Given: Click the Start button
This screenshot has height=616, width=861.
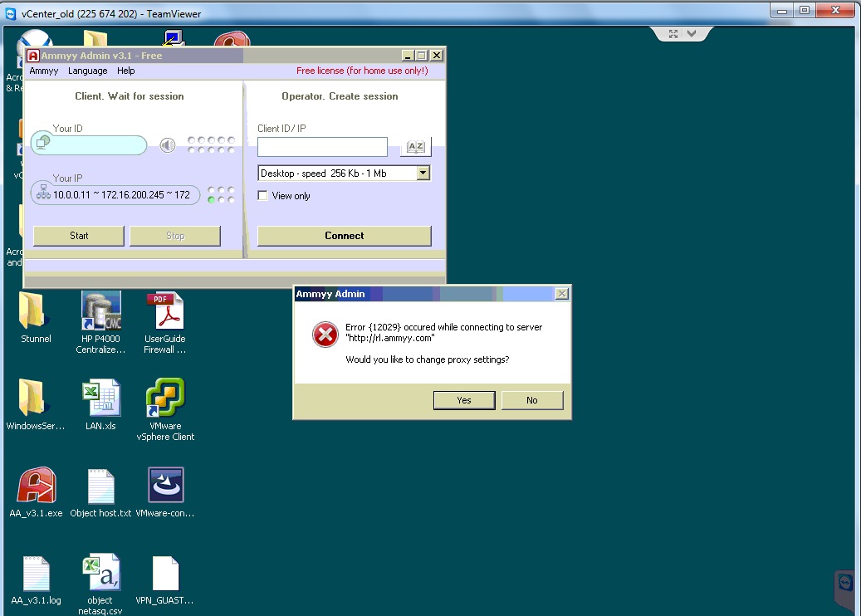Looking at the screenshot, I should click(79, 236).
